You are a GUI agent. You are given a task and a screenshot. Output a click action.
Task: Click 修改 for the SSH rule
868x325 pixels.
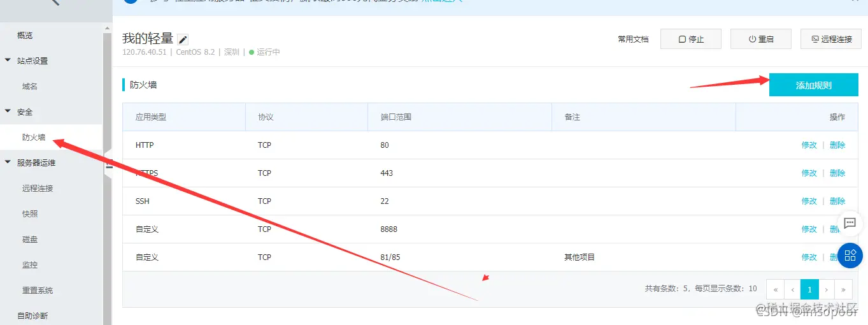point(809,201)
